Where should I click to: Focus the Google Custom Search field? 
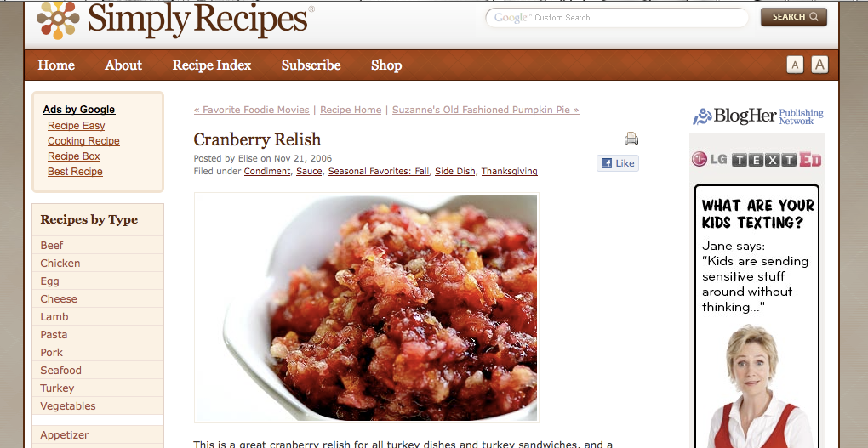(x=617, y=18)
